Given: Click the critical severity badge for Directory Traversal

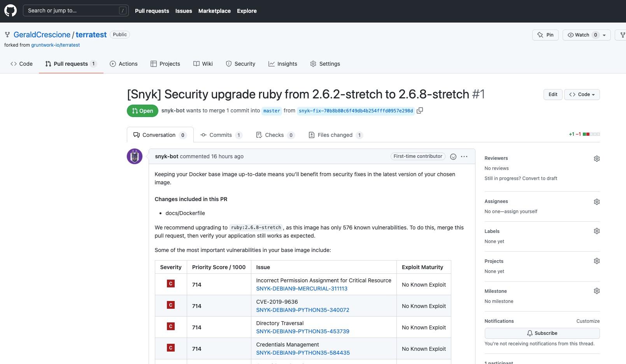Looking at the screenshot, I should pyautogui.click(x=170, y=327).
